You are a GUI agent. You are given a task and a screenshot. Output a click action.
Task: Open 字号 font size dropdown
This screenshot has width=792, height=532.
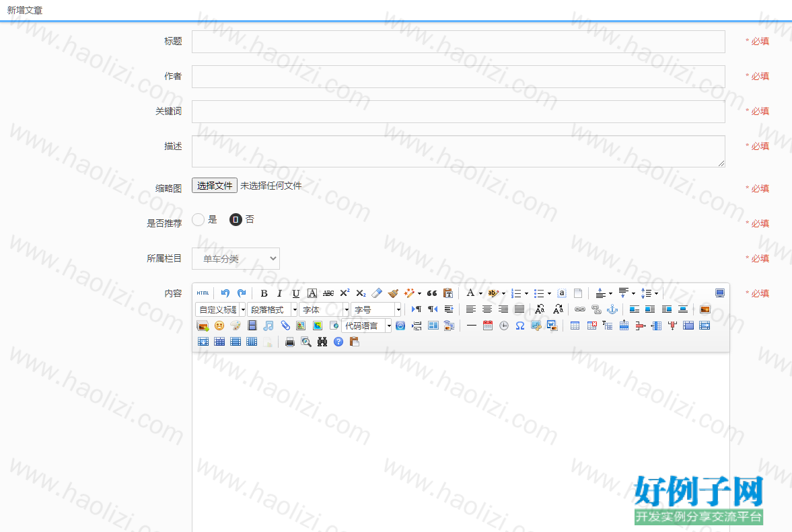pos(376,309)
